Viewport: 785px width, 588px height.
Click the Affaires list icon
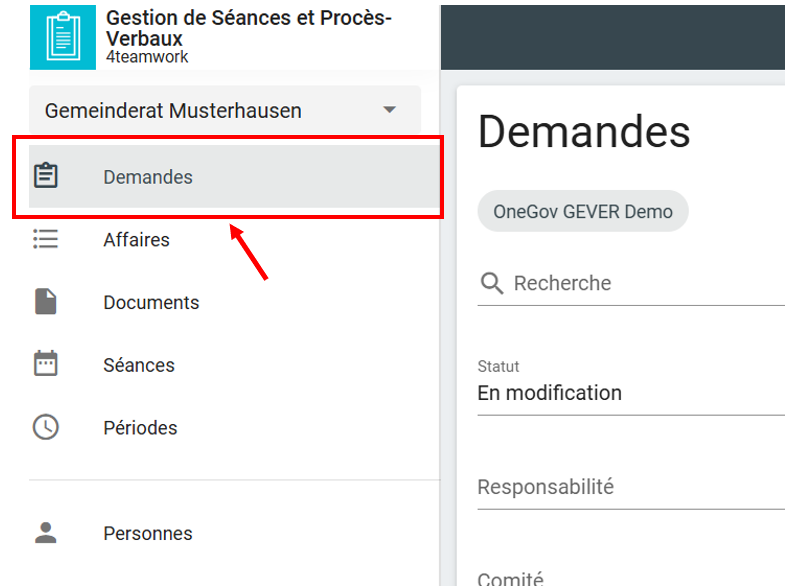46,239
